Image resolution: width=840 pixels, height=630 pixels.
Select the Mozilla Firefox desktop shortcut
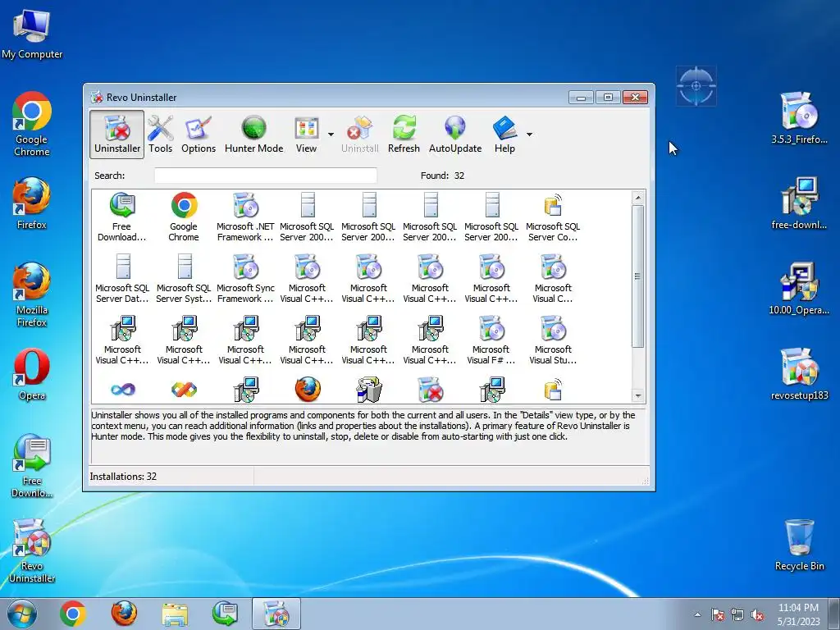32,294
